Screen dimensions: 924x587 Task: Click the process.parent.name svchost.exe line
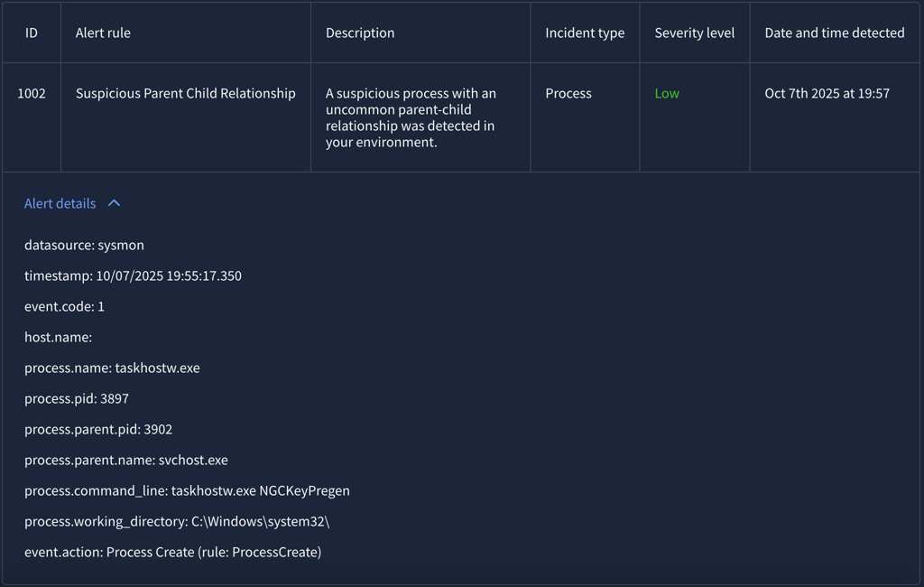pyautogui.click(x=126, y=460)
